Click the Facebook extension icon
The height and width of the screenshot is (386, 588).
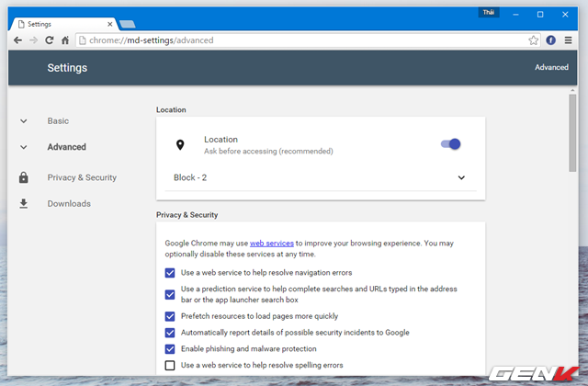pos(551,40)
